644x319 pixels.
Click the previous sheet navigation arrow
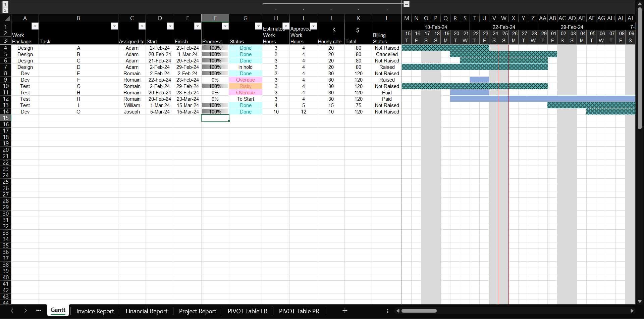coord(12,311)
